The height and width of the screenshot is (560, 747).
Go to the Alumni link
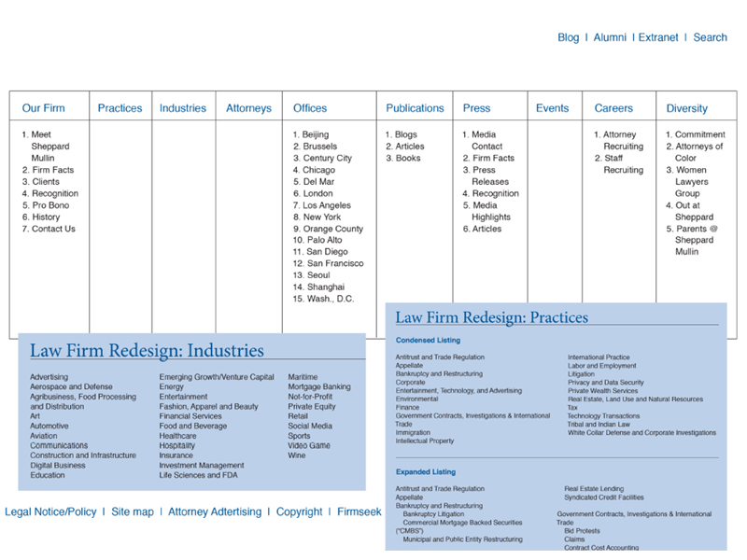pyautogui.click(x=610, y=37)
